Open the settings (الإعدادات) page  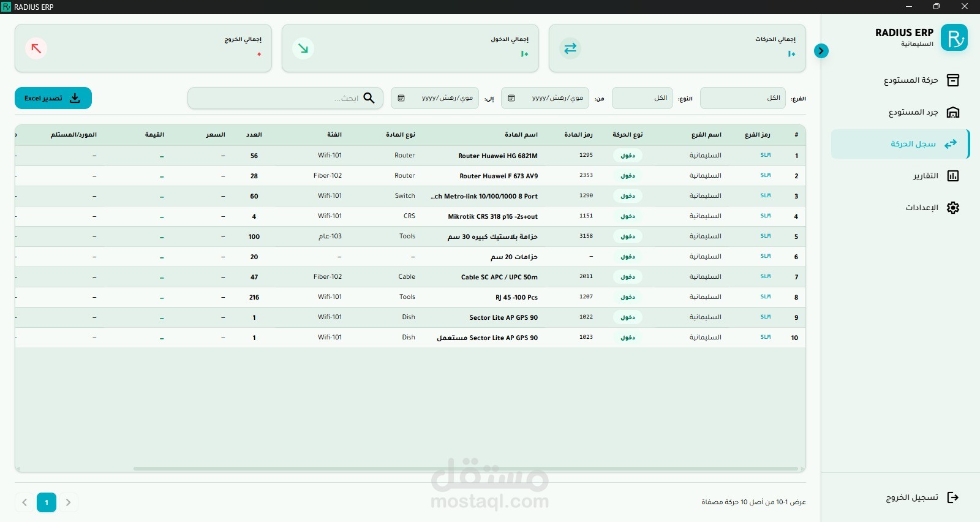(900, 208)
